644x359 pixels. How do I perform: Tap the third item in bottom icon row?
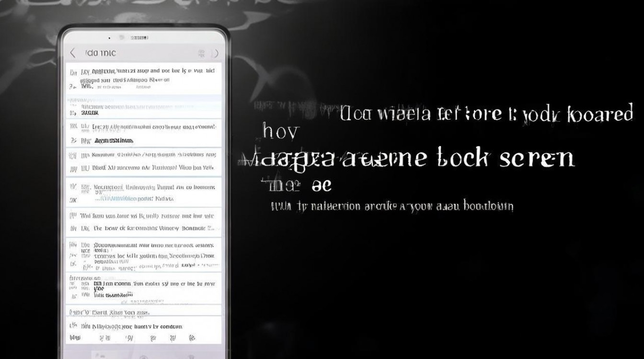point(128,337)
